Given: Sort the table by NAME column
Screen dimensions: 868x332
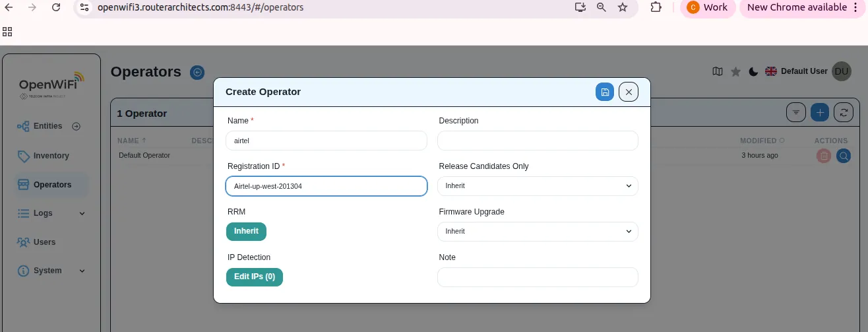Looking at the screenshot, I should [x=132, y=141].
